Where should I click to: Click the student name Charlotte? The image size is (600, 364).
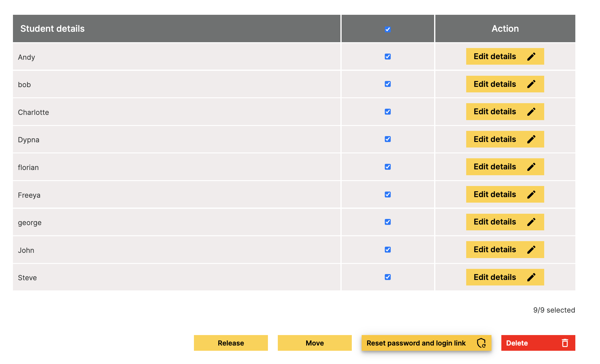click(33, 112)
